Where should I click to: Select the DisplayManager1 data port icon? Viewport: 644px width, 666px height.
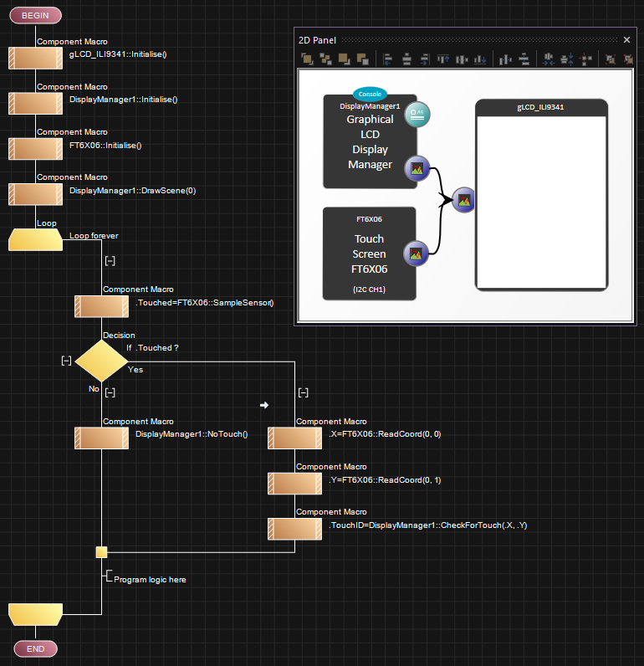tap(417, 115)
